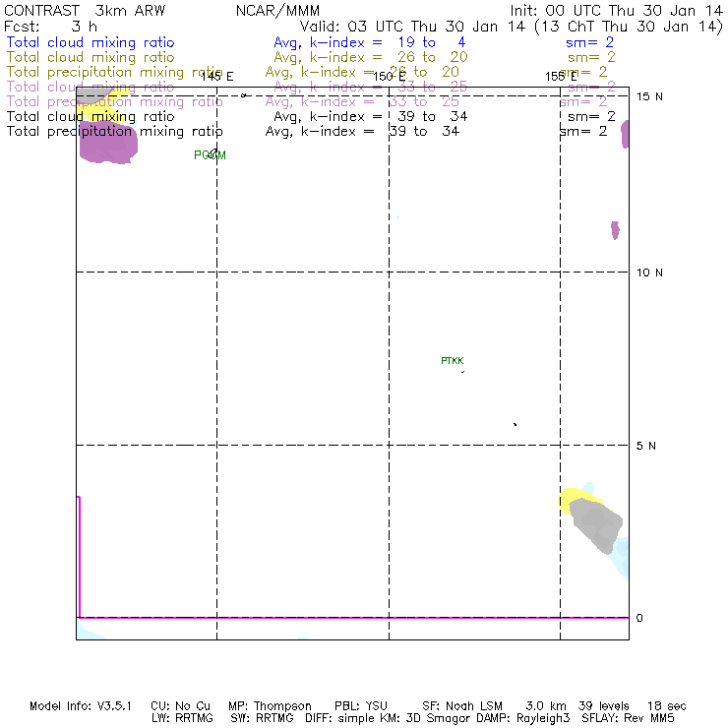Viewport: 728px width, 728px height.
Task: Click the green 'PTKK' station label
Action: 453,361
